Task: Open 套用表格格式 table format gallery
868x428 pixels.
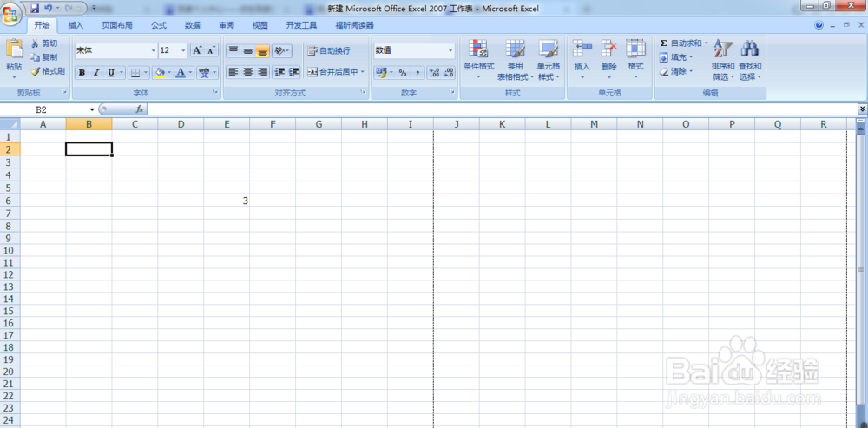Action: 516,60
